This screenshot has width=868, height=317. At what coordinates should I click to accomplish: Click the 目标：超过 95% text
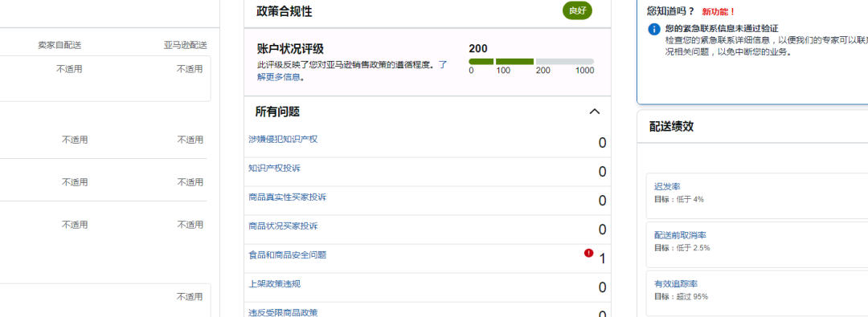(x=681, y=296)
